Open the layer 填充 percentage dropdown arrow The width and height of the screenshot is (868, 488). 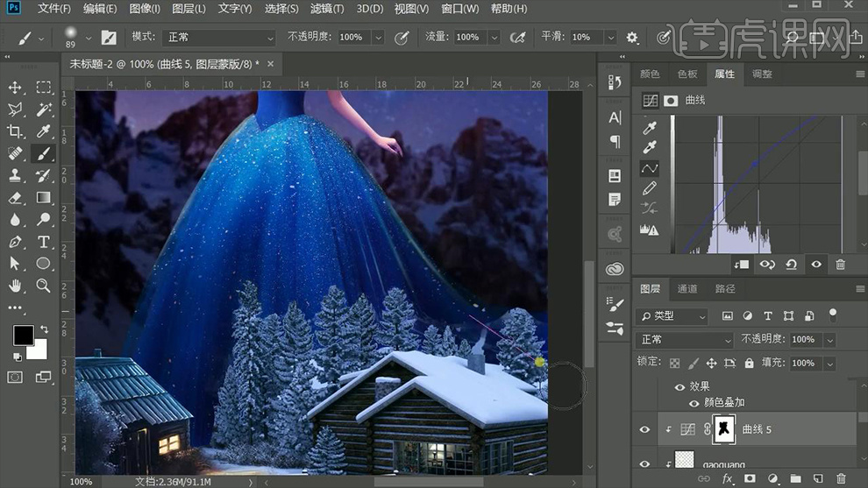pos(829,363)
